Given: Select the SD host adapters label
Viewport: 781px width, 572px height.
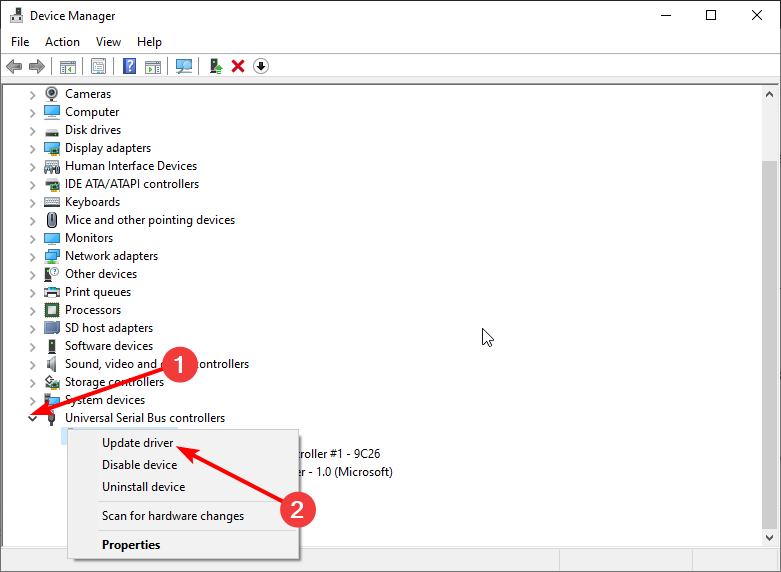Looking at the screenshot, I should click(109, 328).
